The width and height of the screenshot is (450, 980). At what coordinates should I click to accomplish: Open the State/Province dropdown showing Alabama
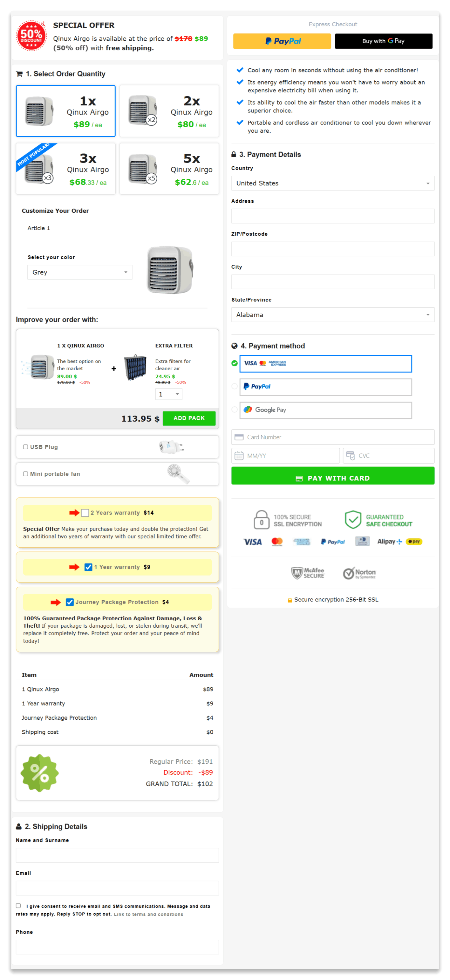(333, 315)
